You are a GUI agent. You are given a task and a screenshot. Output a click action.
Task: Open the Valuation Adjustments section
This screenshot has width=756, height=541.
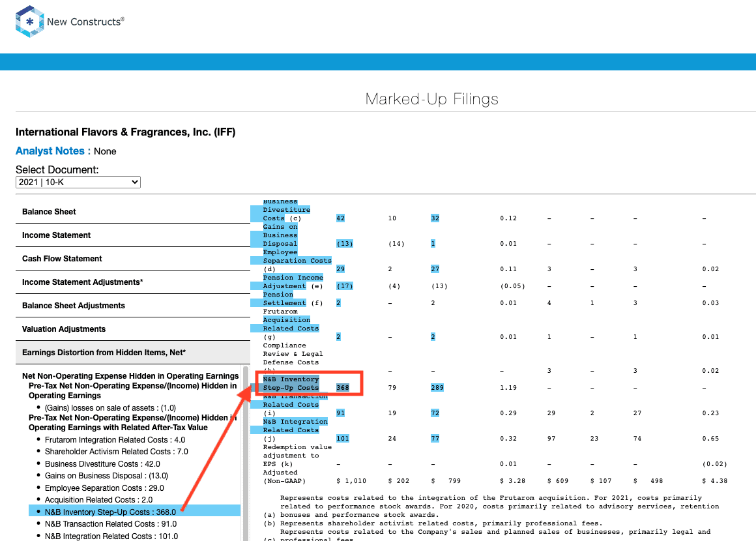tap(132, 329)
